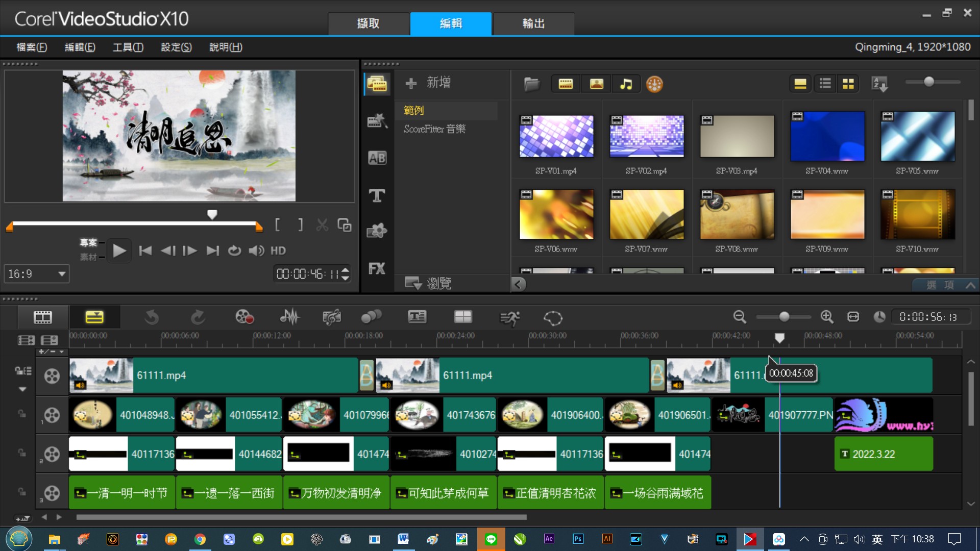Switch to the 擷取 tab
Viewport: 980px width, 551px height.
(368, 23)
